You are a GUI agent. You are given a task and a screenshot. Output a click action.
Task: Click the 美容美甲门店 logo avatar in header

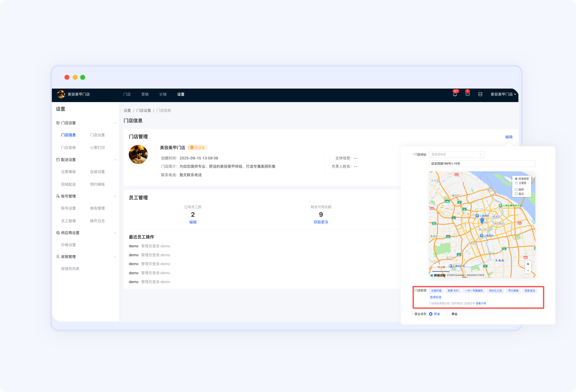pyautogui.click(x=61, y=94)
